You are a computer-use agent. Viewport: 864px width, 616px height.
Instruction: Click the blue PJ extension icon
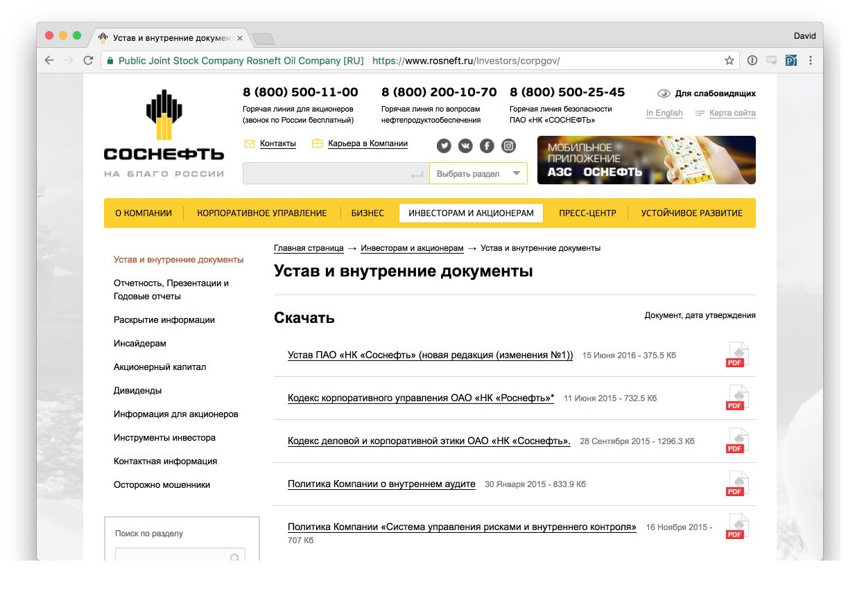coord(790,60)
